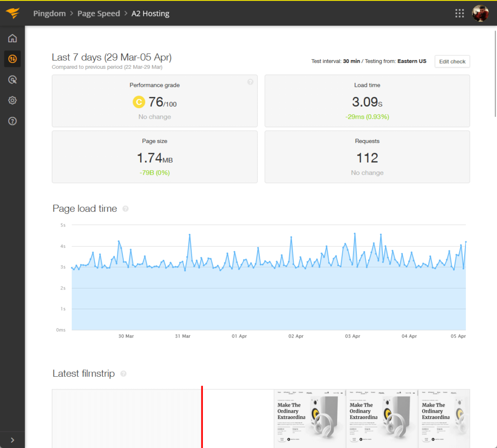The width and height of the screenshot is (497, 448).
Task: Click the Compared to previous period text
Action: pos(107,67)
